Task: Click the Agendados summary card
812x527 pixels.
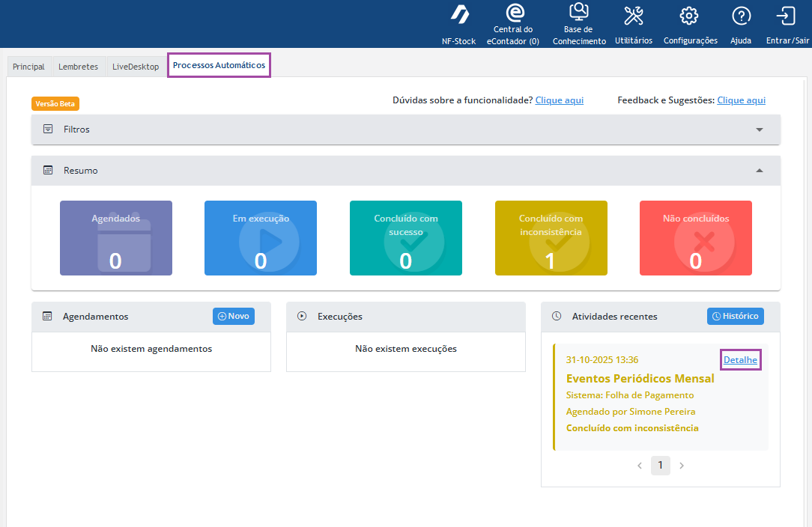Action: coord(116,238)
